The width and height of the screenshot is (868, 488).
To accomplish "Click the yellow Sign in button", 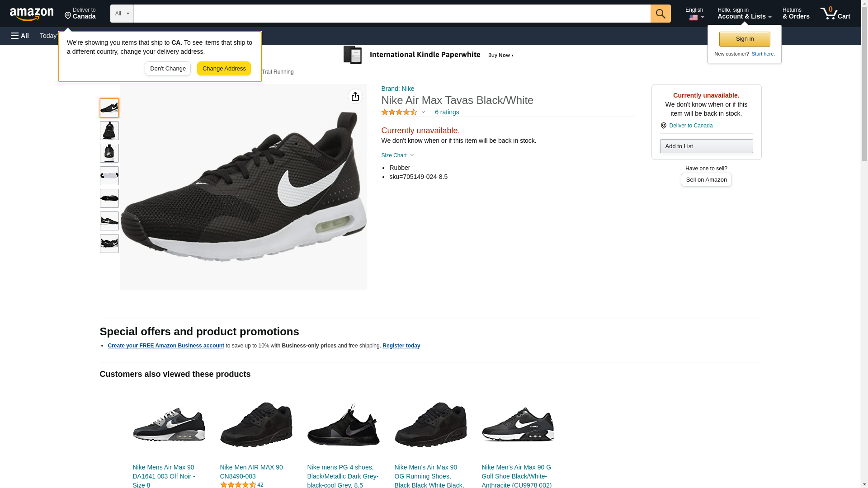I will [744, 39].
